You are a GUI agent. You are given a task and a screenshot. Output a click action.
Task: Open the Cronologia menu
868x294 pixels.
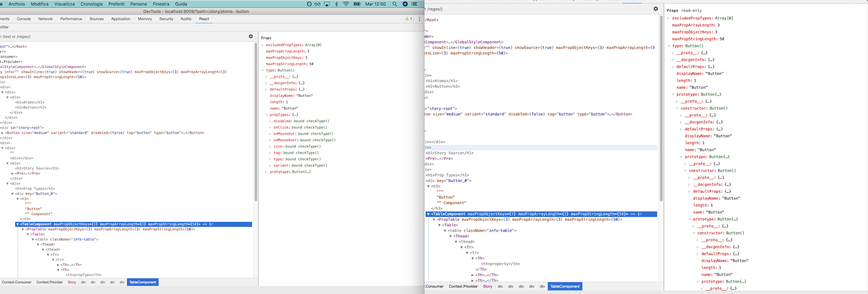coord(92,4)
